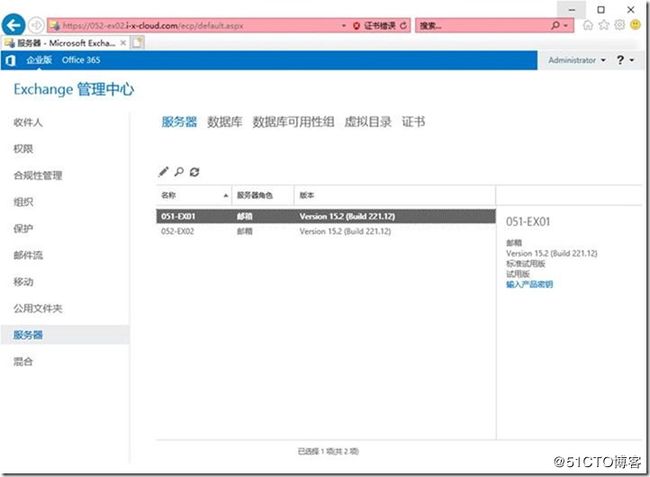Click the Office logo icon in blue bar

point(10,61)
